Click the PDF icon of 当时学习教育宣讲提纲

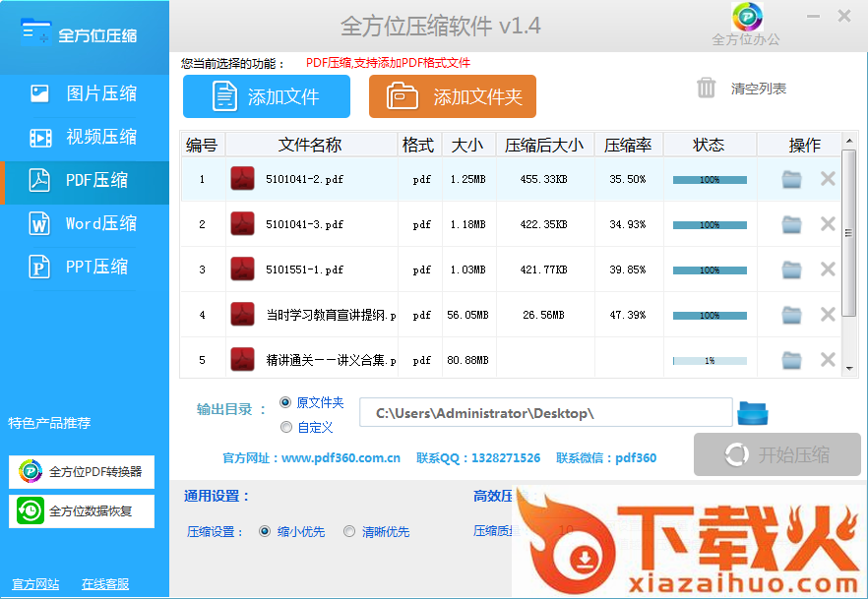(242, 315)
